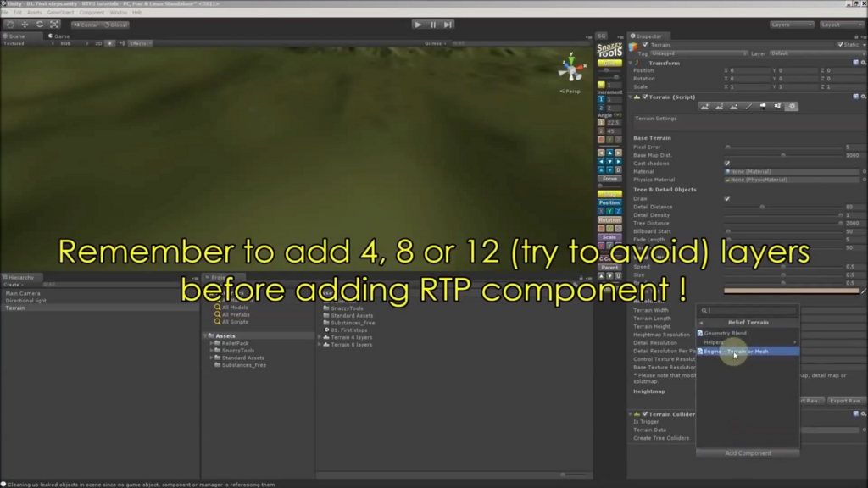Screen dimensions: 868x488
Task: Select the Paint Texture brush tool
Action: [748, 106]
